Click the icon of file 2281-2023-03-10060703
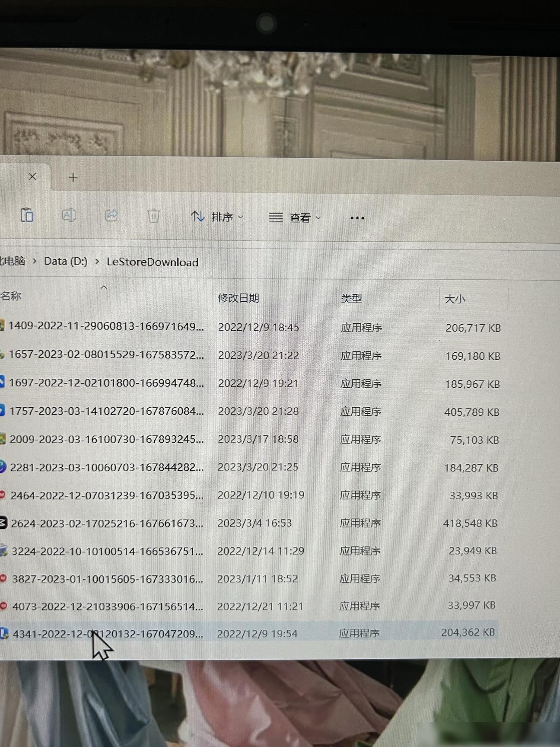This screenshot has width=560, height=747. click(3, 467)
